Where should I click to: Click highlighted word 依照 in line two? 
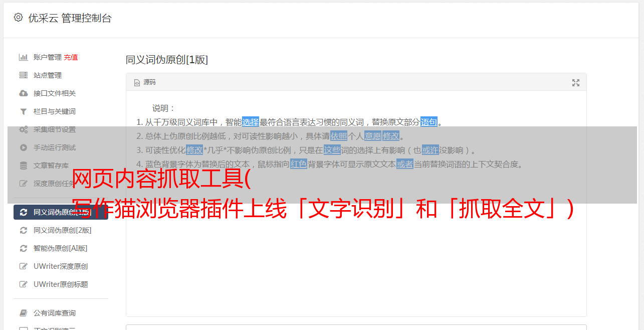tap(339, 136)
